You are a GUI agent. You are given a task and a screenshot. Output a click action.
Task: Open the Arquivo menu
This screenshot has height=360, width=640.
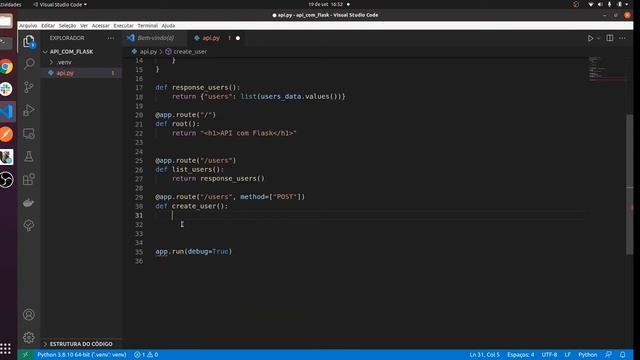[x=28, y=26]
